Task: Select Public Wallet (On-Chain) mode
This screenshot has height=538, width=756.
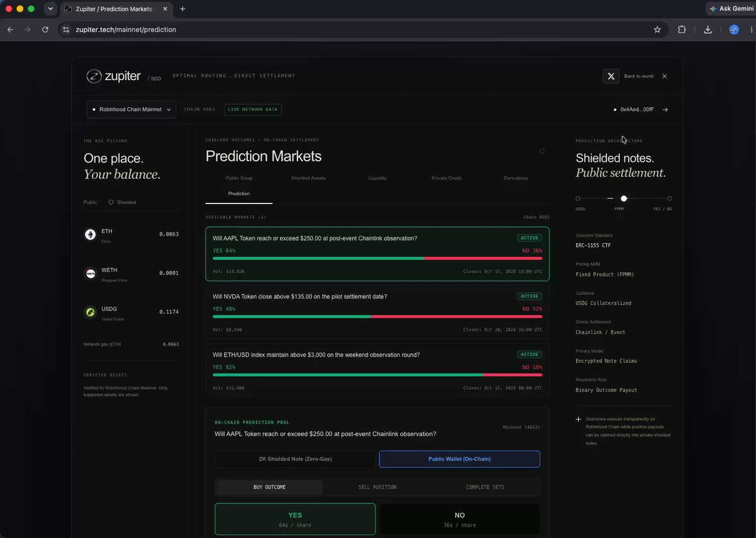Action: click(x=460, y=459)
